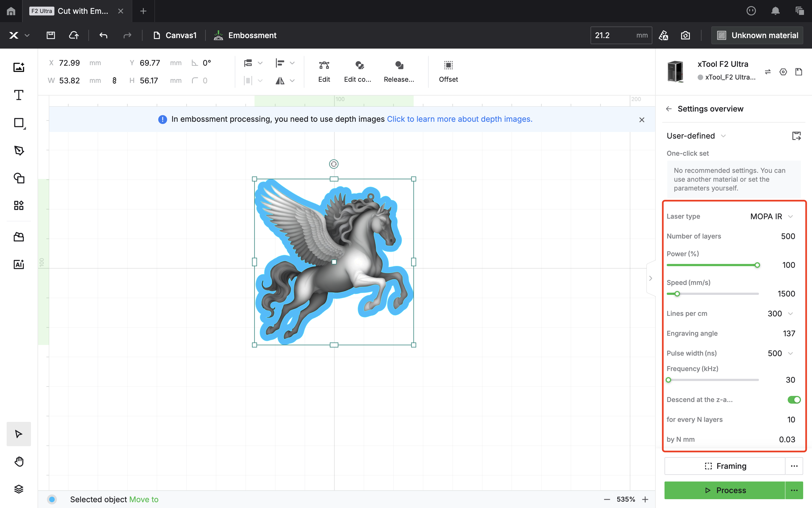Open the AI image generator tool
Viewport: 812px width, 508px height.
pyautogui.click(x=19, y=264)
